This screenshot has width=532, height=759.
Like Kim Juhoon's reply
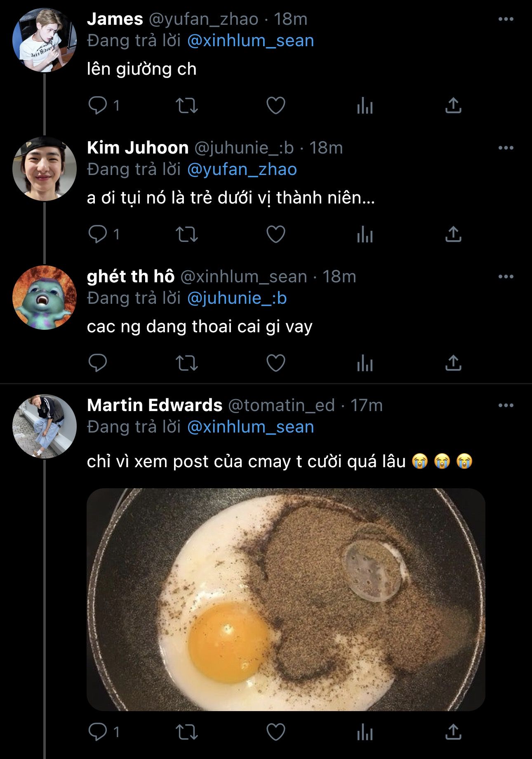pos(276,234)
